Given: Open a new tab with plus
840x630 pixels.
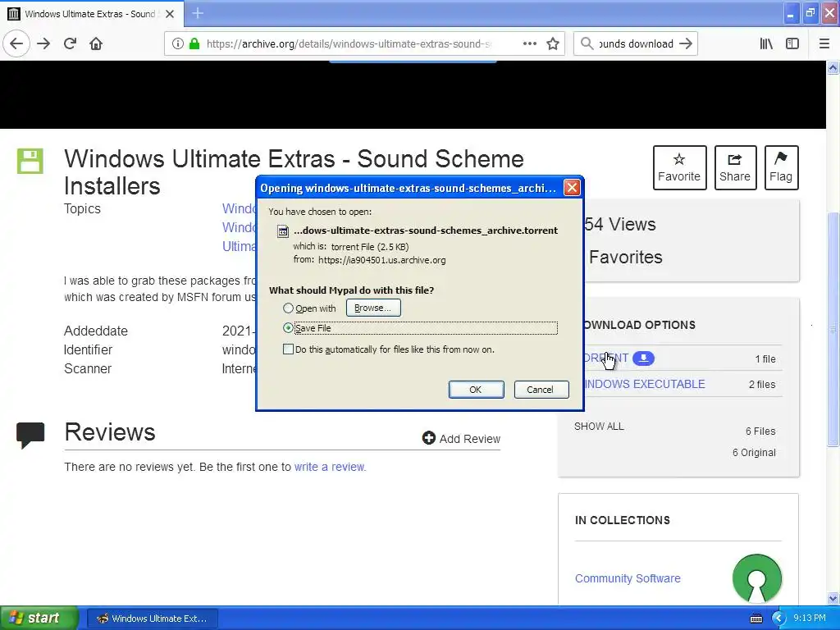Looking at the screenshot, I should pyautogui.click(x=198, y=13).
